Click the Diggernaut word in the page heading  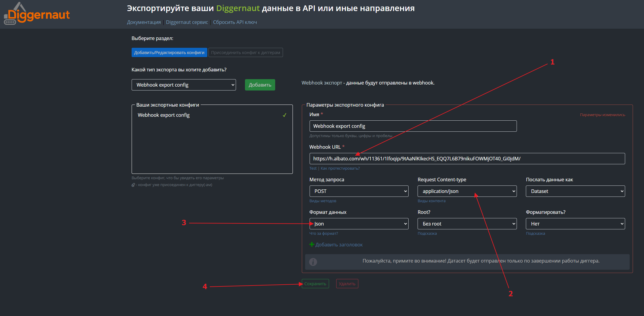click(238, 8)
